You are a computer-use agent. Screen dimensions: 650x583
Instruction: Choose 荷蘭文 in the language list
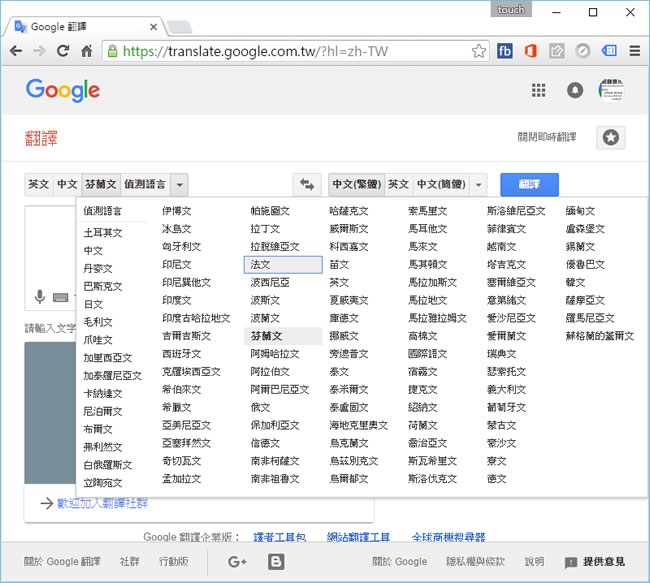point(422,425)
